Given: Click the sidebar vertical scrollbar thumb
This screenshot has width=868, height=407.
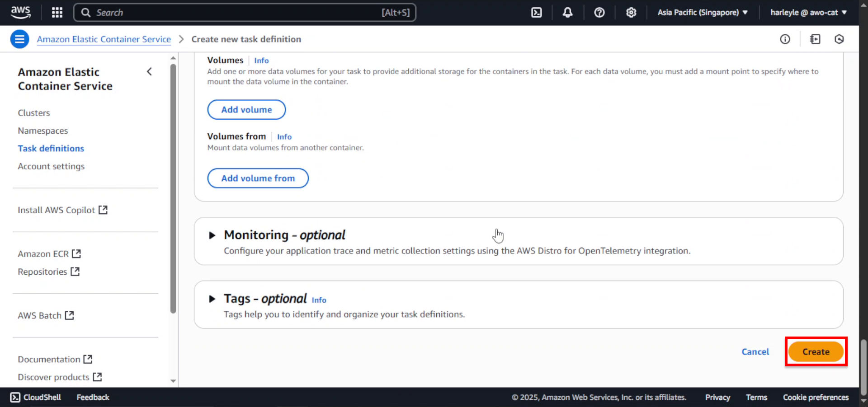Looking at the screenshot, I should coord(173,188).
